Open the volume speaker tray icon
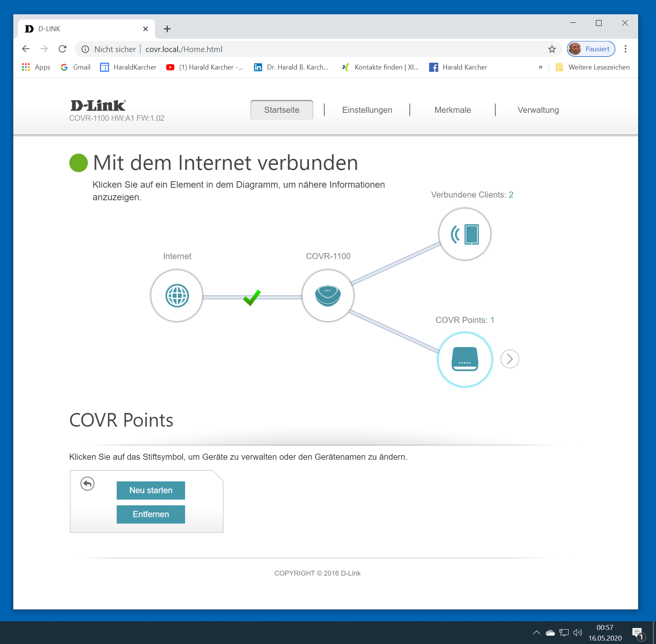Screen dimensions: 656x644 (x=578, y=633)
